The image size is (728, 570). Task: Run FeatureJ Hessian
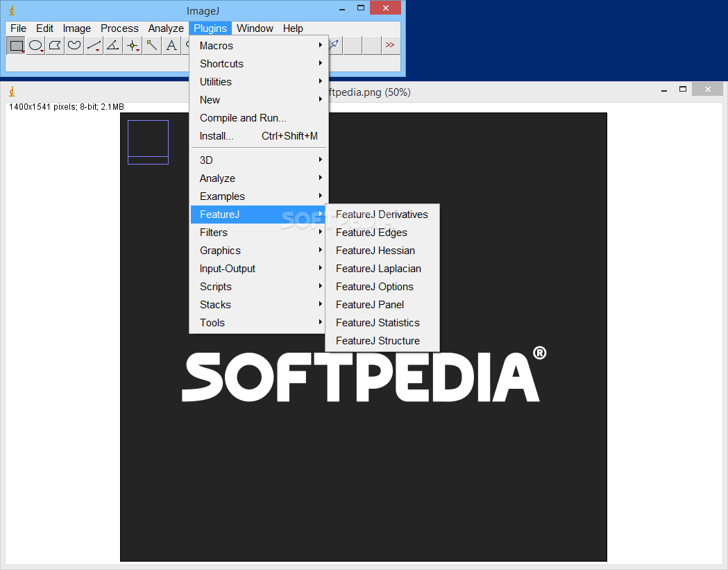(382, 251)
